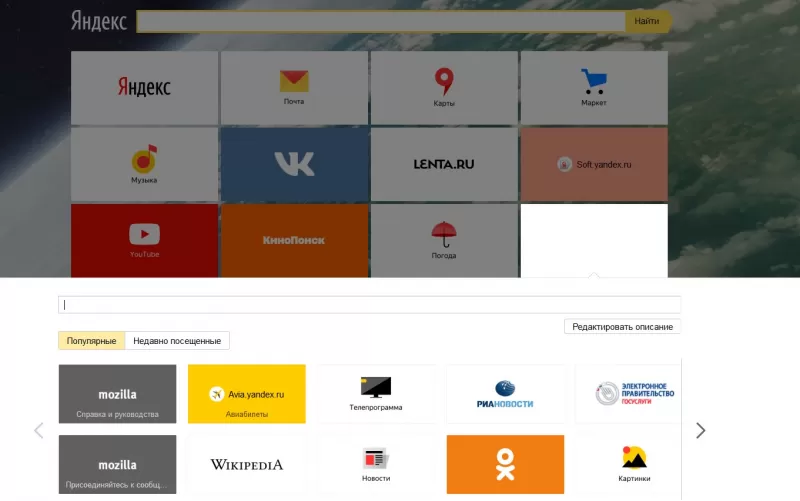Focus the Яндекс search field at top
Screen dimensions: 800x501
pos(381,21)
